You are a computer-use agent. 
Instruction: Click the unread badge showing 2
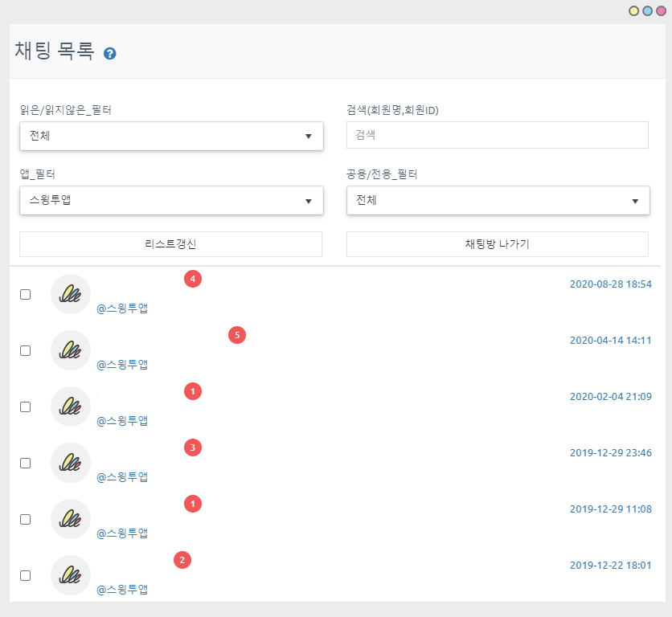click(182, 560)
